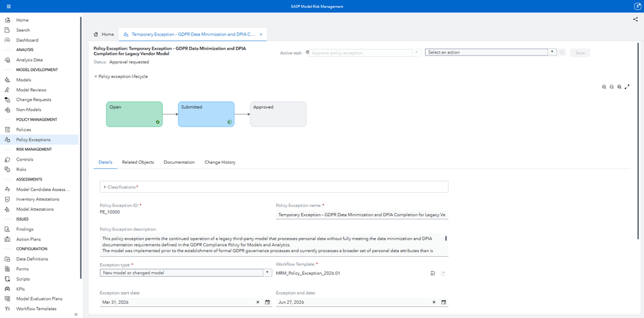Image resolution: width=644 pixels, height=318 pixels.
Task: Open the calendar for Exception start date
Action: click(268, 303)
